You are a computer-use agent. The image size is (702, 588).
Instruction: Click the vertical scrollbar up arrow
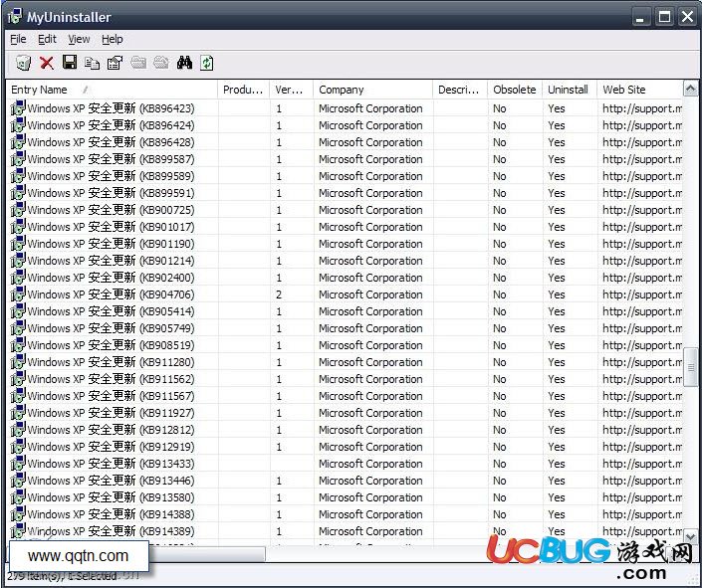point(690,89)
